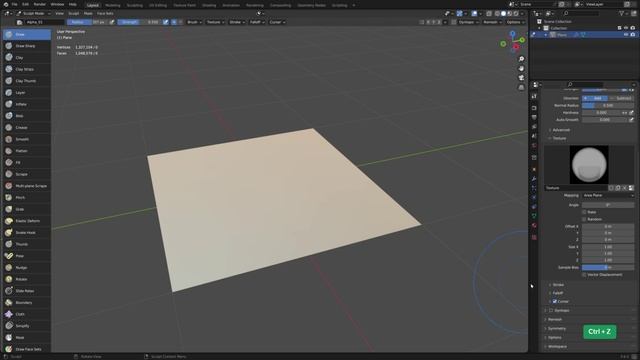Open the Mask menu in header

(88, 13)
